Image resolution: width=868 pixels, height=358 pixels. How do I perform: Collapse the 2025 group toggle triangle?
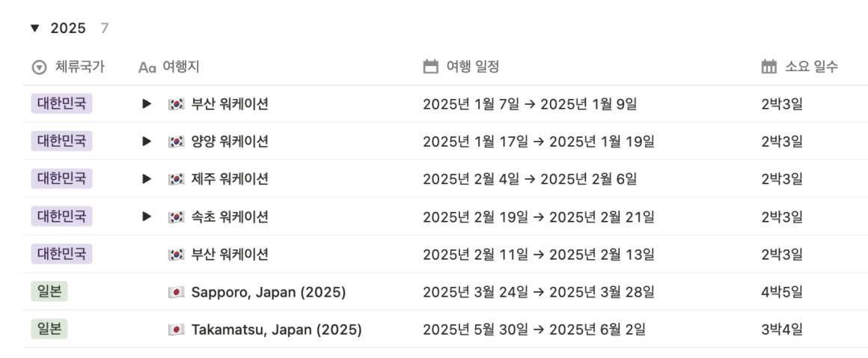(x=35, y=28)
